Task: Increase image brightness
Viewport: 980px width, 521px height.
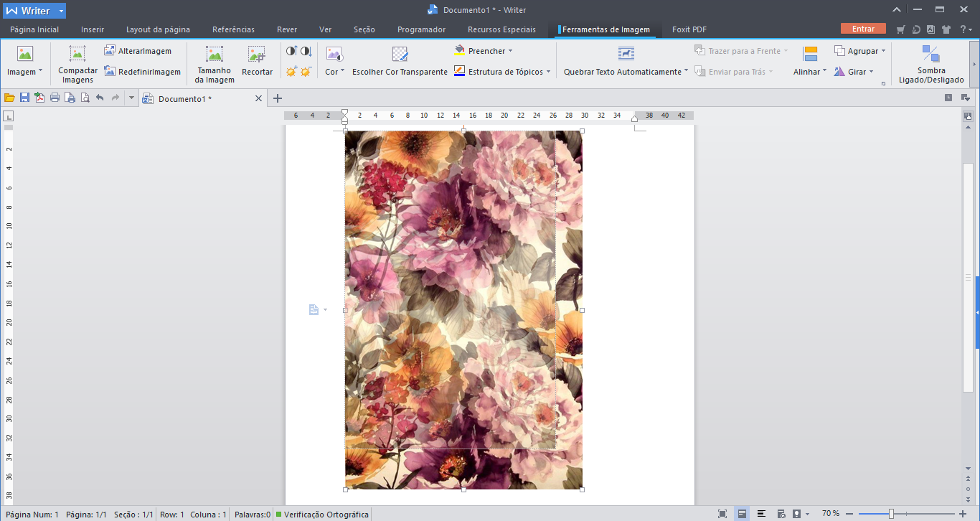Action: [x=292, y=72]
